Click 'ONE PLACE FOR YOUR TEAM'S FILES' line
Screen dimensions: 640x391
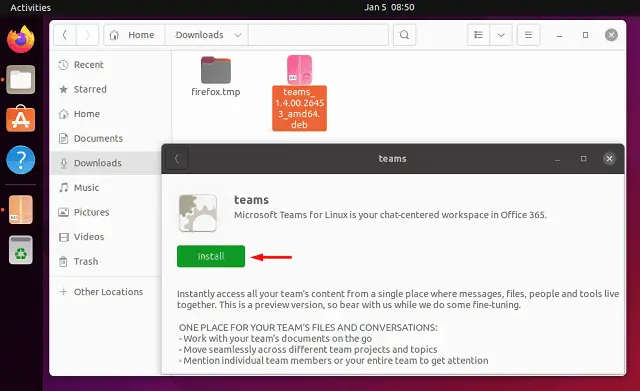[x=308, y=327]
